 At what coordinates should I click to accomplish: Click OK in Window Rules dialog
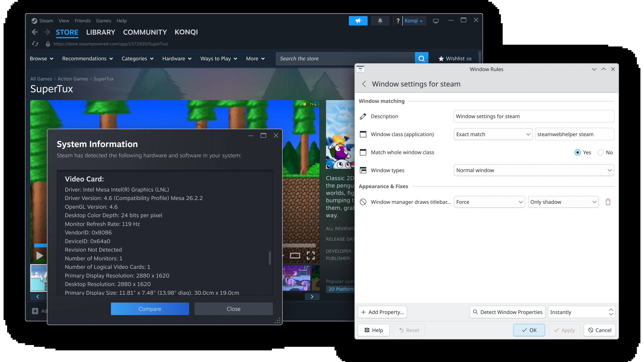coord(529,330)
